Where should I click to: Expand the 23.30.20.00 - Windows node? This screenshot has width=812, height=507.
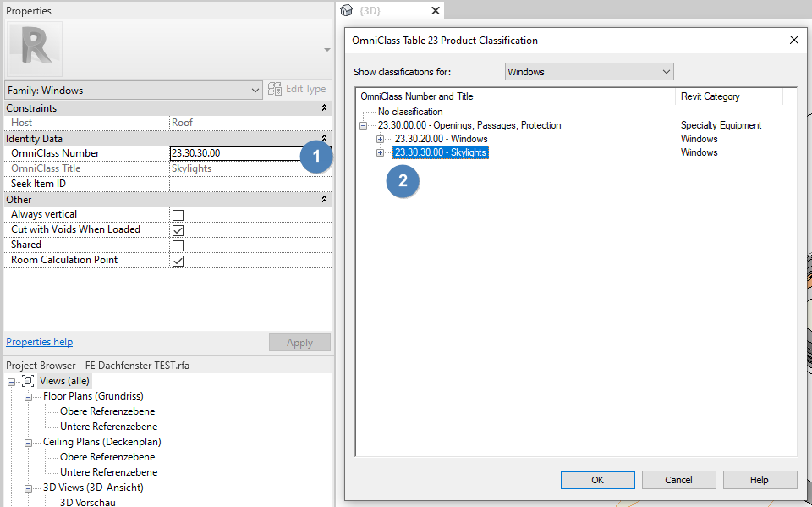380,139
